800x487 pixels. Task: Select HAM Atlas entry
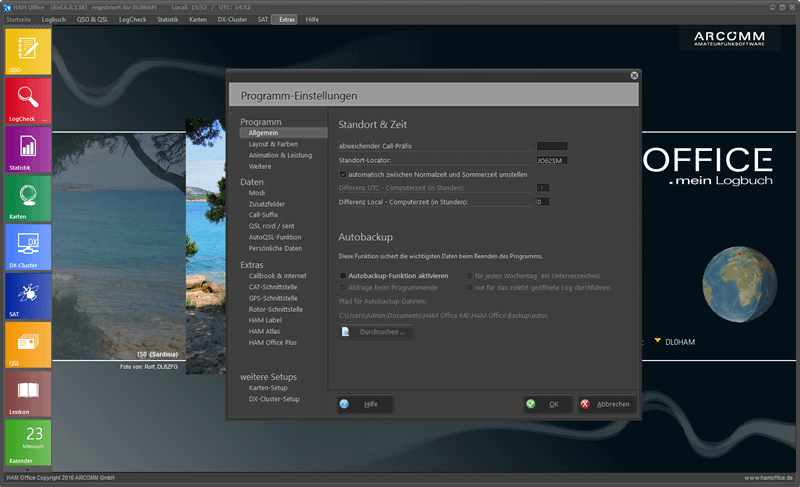[264, 331]
